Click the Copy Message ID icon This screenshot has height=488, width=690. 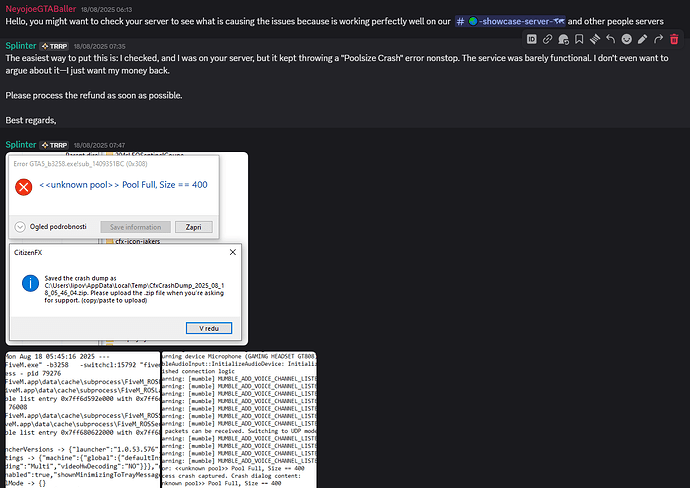click(531, 39)
